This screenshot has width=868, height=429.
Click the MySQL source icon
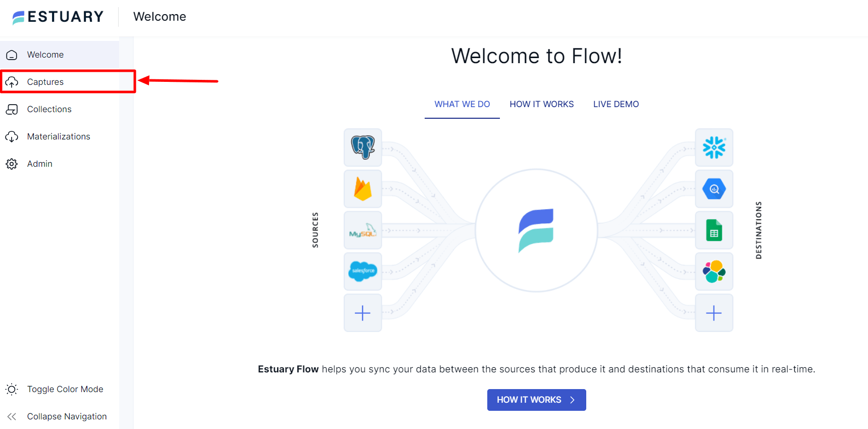pyautogui.click(x=363, y=230)
